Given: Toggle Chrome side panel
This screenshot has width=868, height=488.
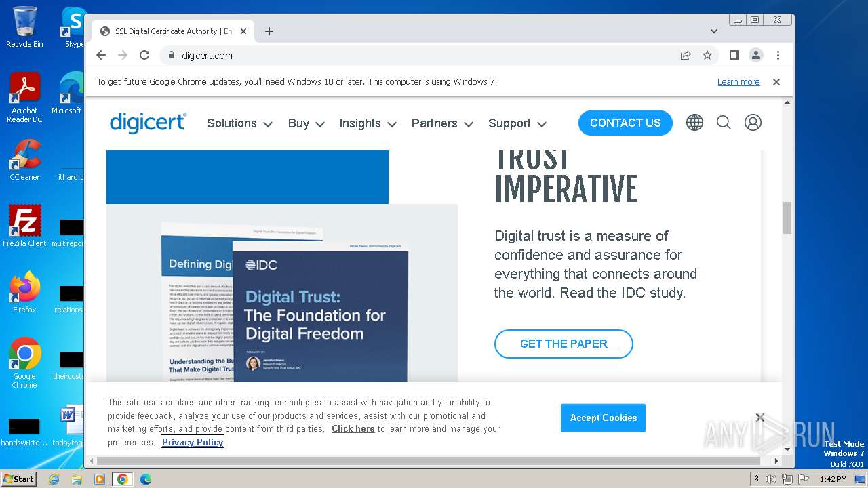Looking at the screenshot, I should (x=734, y=56).
